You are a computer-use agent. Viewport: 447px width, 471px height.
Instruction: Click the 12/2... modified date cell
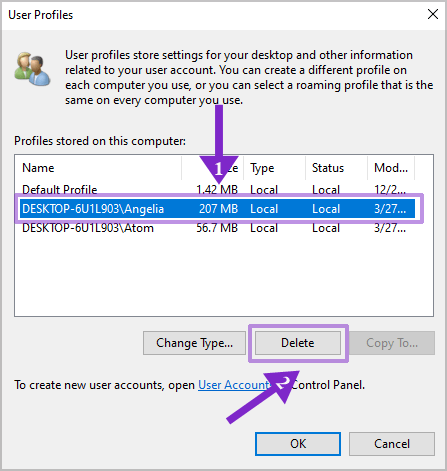[390, 190]
